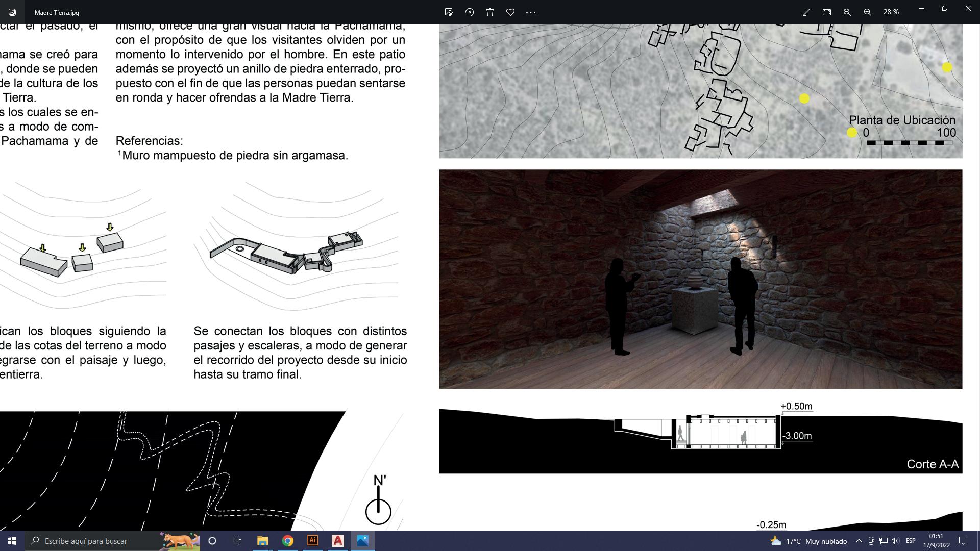Toggle the volume speaker icon
Viewport: 980px width, 551px height.
click(x=895, y=541)
